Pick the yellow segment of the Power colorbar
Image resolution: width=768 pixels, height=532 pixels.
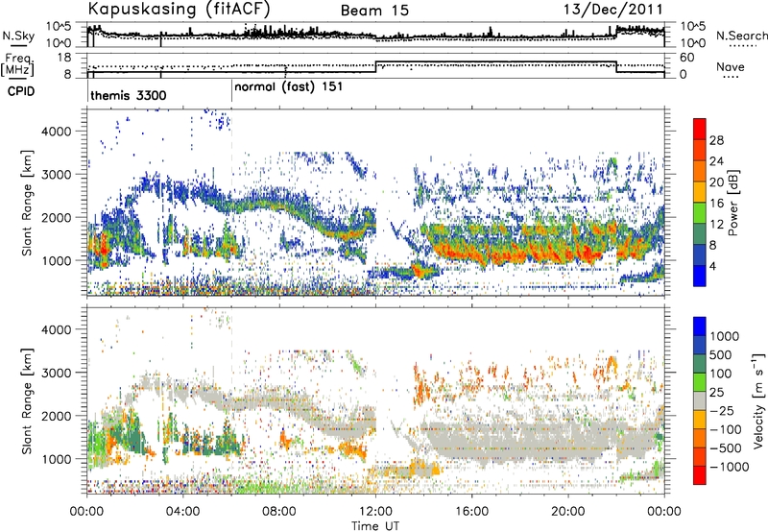[x=700, y=191]
